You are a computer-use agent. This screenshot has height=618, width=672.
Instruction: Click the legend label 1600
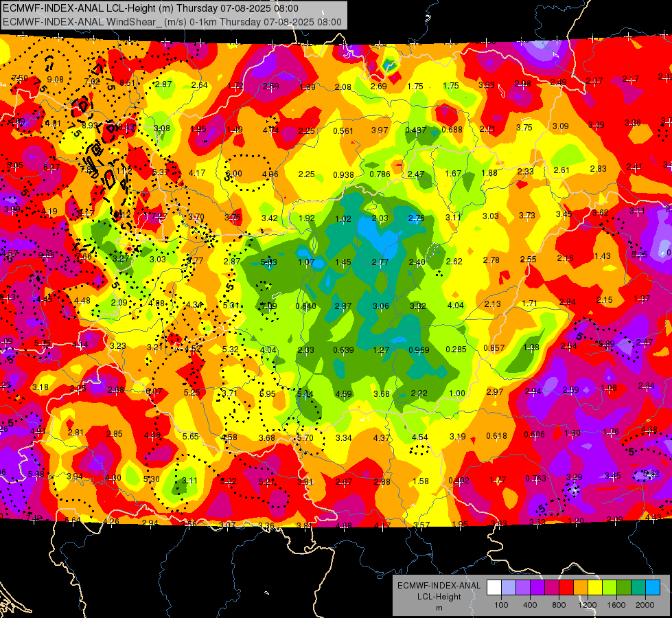click(x=616, y=605)
